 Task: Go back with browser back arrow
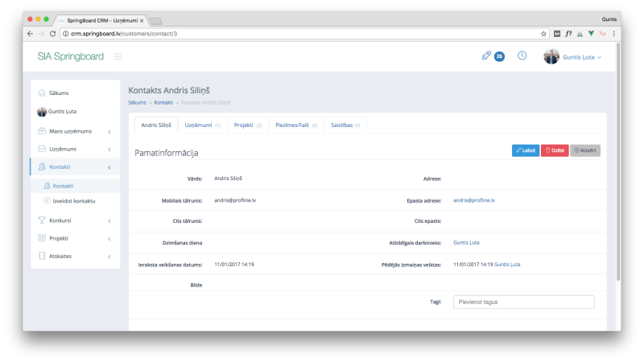click(30, 34)
